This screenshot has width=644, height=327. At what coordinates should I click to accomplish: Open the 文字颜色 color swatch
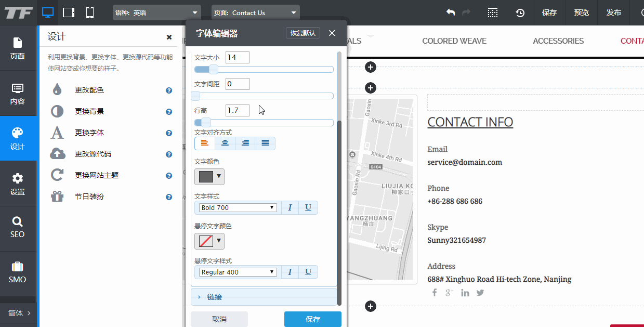click(x=209, y=176)
